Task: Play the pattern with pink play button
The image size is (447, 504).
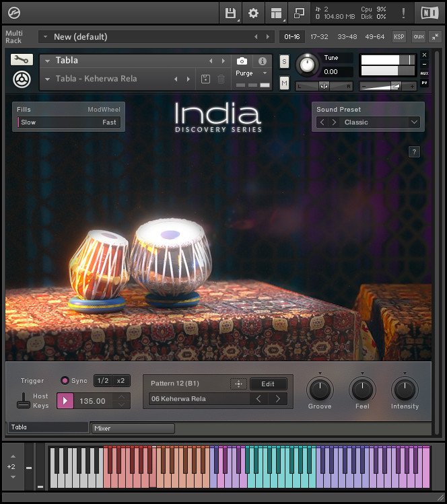Action: [65, 401]
